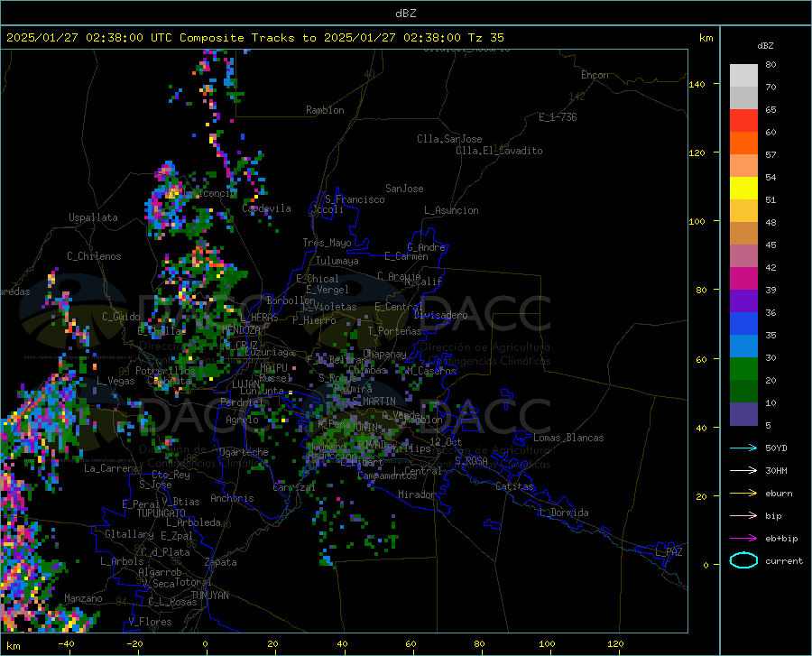812x656 pixels.
Task: Click the 'S_Francisco' place label
Action: (x=355, y=199)
